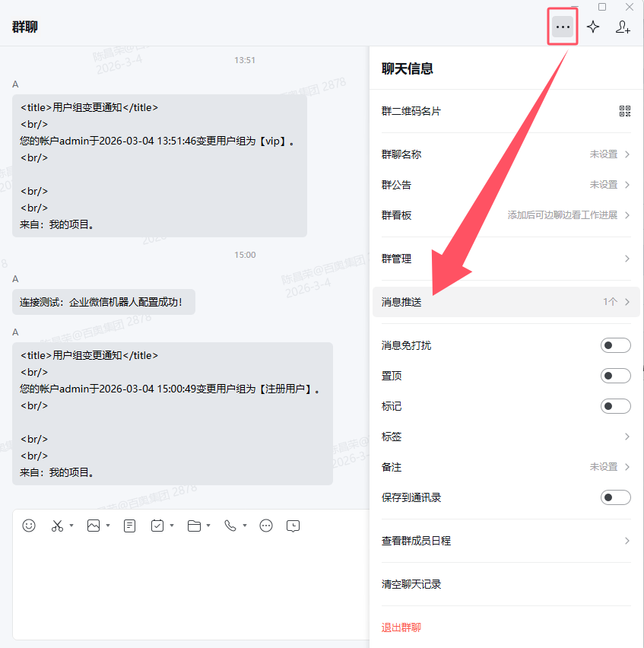Viewport: 644px width, 648px height.
Task: Click the phone call icon
Action: point(230,526)
